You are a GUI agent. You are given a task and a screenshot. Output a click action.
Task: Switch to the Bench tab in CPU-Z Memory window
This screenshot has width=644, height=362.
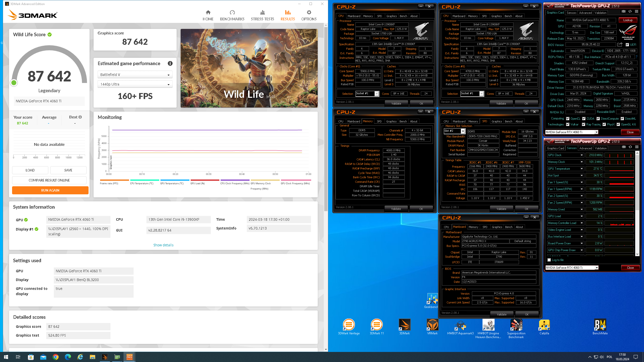(x=403, y=121)
